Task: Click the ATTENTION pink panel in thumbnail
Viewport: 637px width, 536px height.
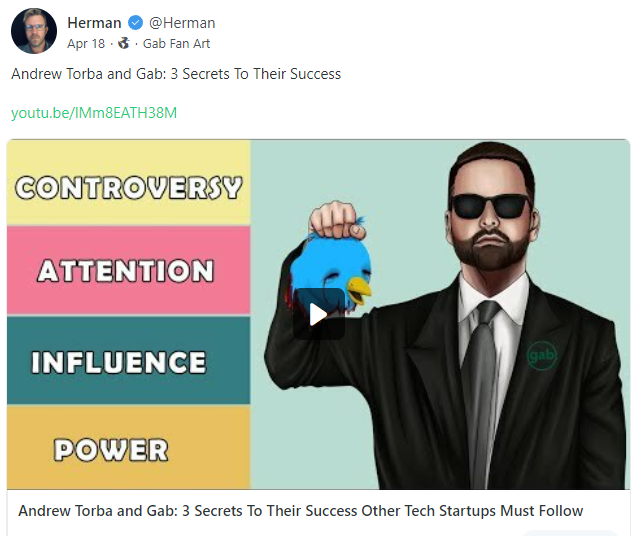Action: click(x=128, y=270)
